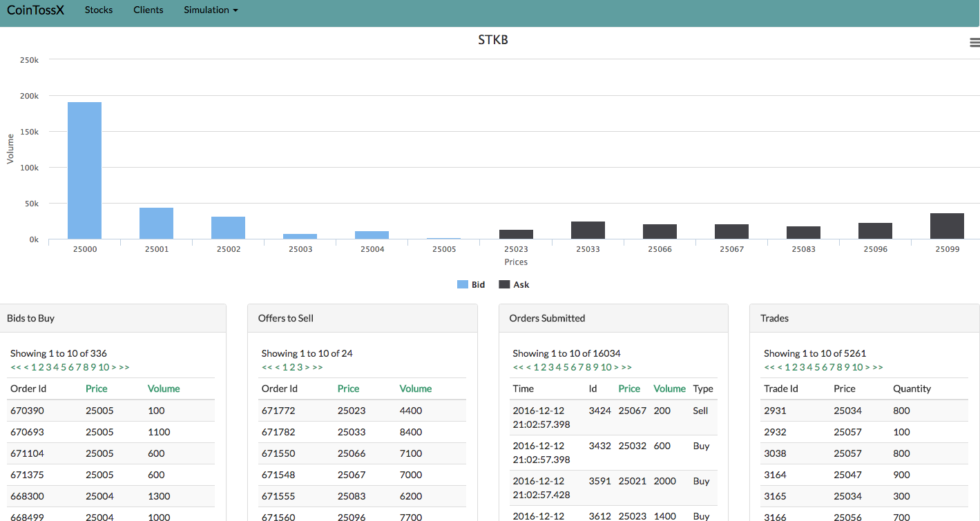Select the ask bar at price 25023
This screenshot has height=521, width=980.
(516, 235)
